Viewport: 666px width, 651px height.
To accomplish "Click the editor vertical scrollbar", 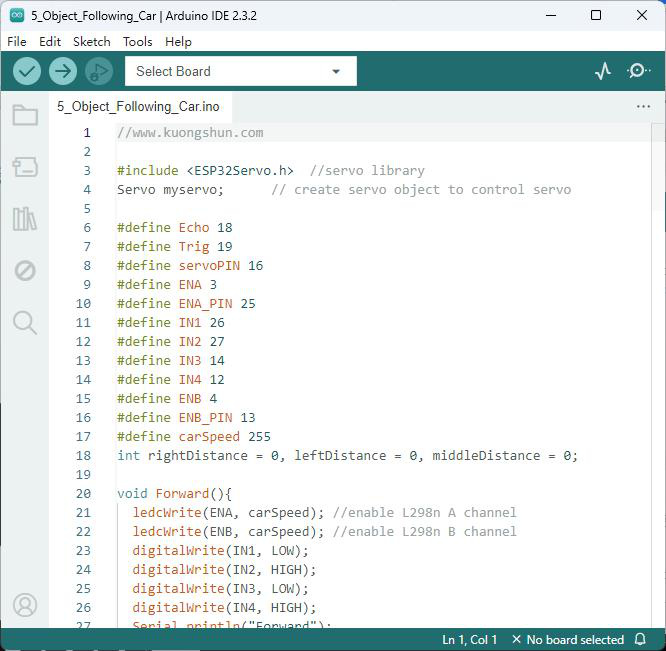I will pos(658,374).
